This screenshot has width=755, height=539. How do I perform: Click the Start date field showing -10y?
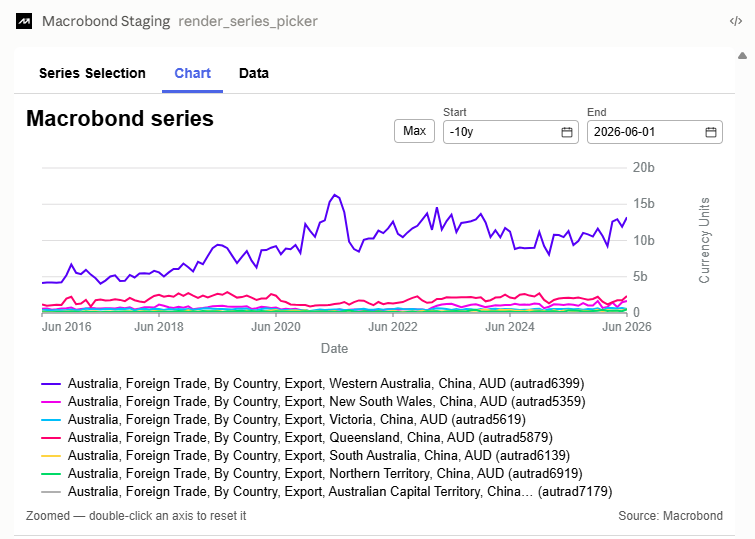coord(511,132)
